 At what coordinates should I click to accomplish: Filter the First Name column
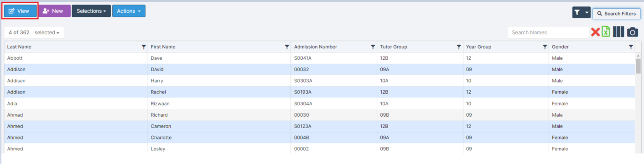(287, 47)
